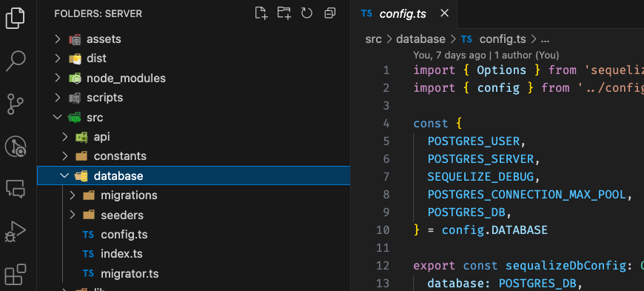
Task: Refresh the Explorer file tree
Action: pyautogui.click(x=306, y=13)
